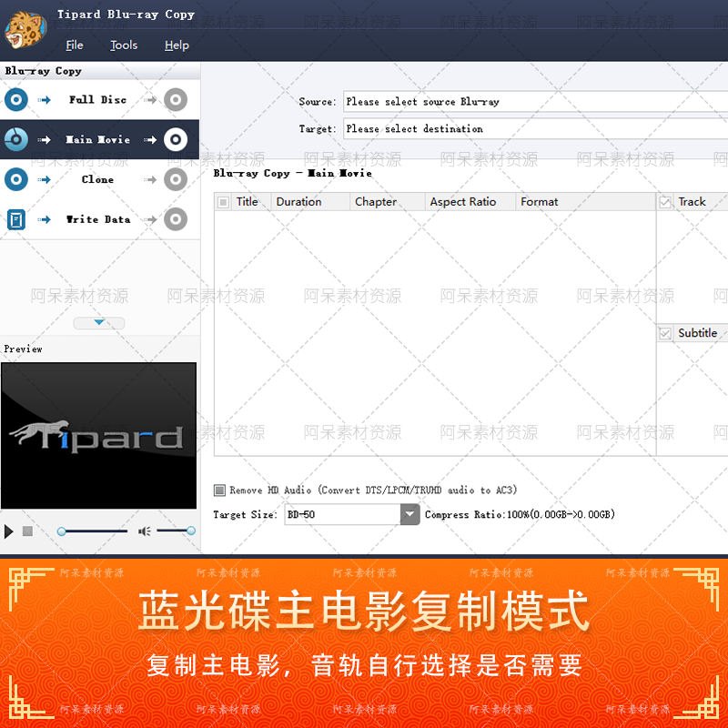The image size is (728, 728).
Task: Select Main Movie copy mode
Action: pyautogui.click(x=98, y=139)
